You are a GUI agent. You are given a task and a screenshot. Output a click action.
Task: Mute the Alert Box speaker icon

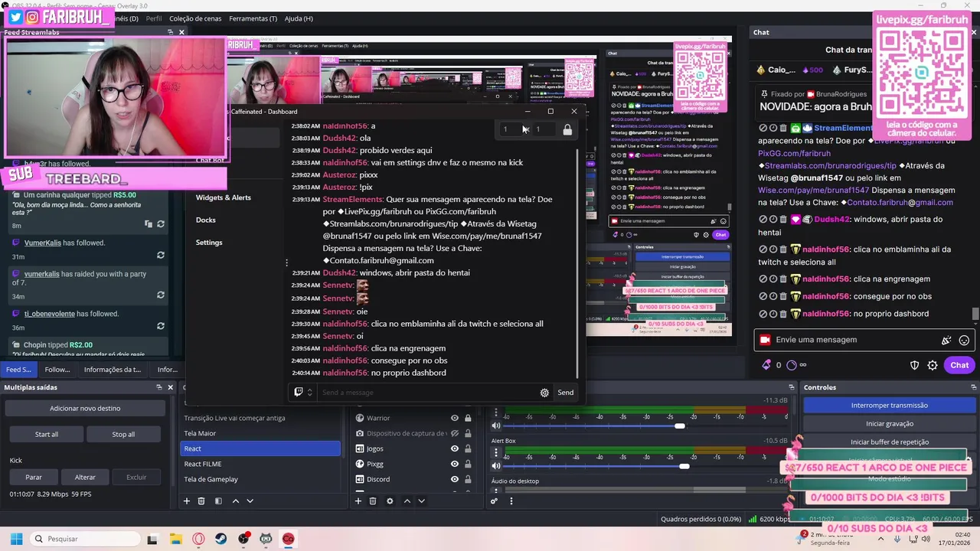coord(496,466)
